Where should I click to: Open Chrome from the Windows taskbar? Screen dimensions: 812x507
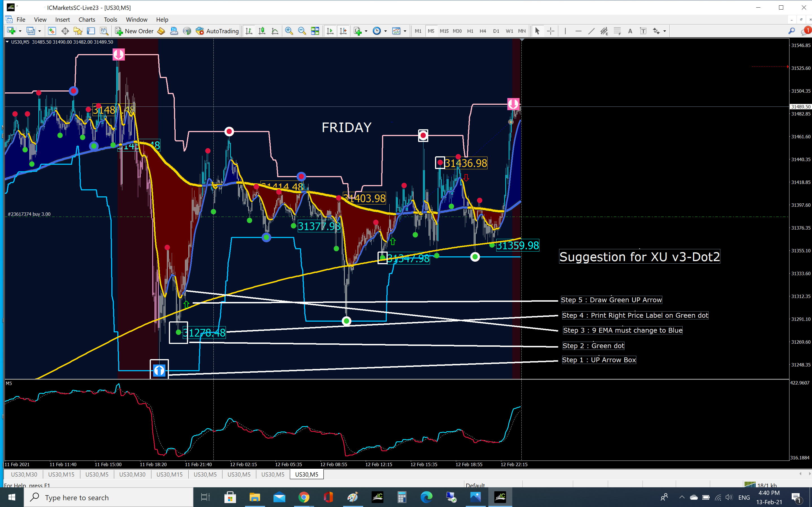[x=304, y=497]
